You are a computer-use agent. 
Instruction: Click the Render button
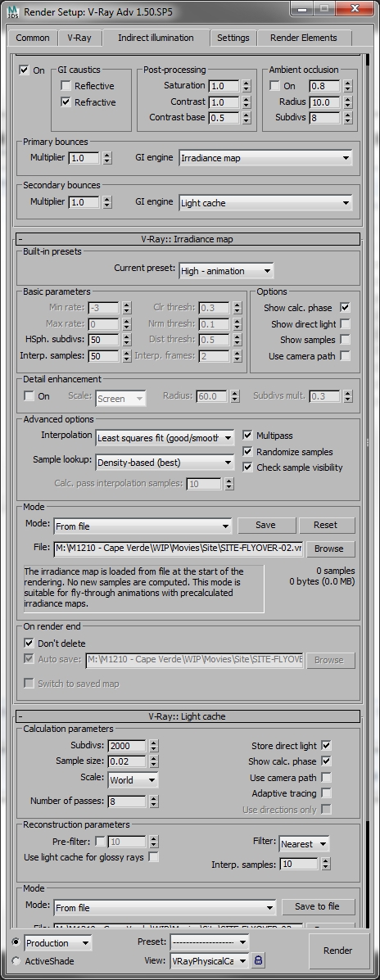click(x=337, y=951)
